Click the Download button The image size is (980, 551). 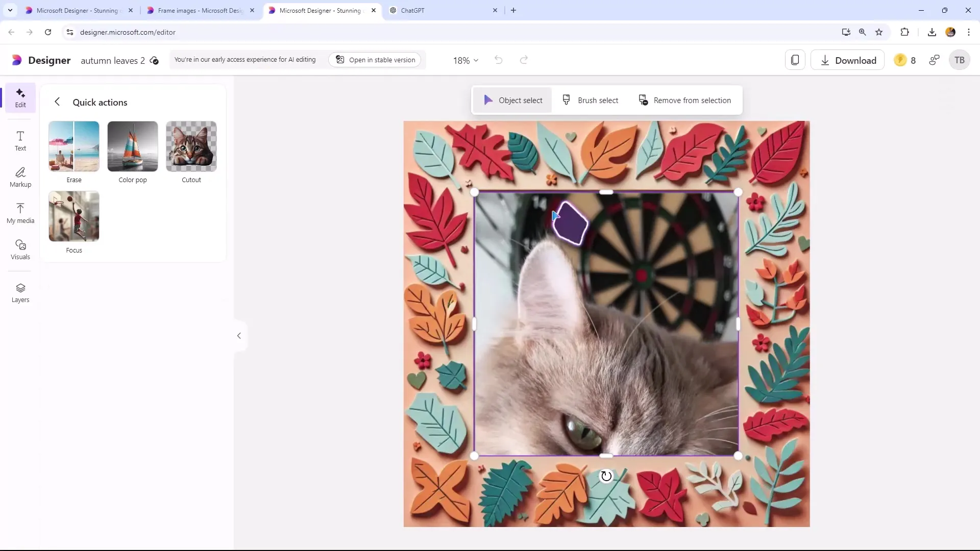click(x=849, y=60)
